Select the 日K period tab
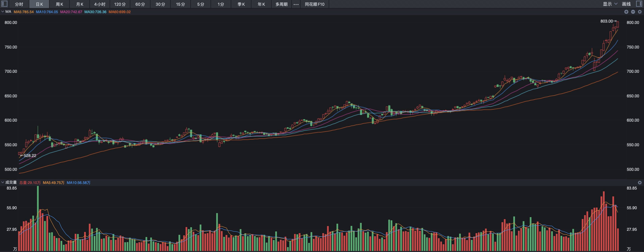Viewport: 644px width, 252px height. (39, 4)
